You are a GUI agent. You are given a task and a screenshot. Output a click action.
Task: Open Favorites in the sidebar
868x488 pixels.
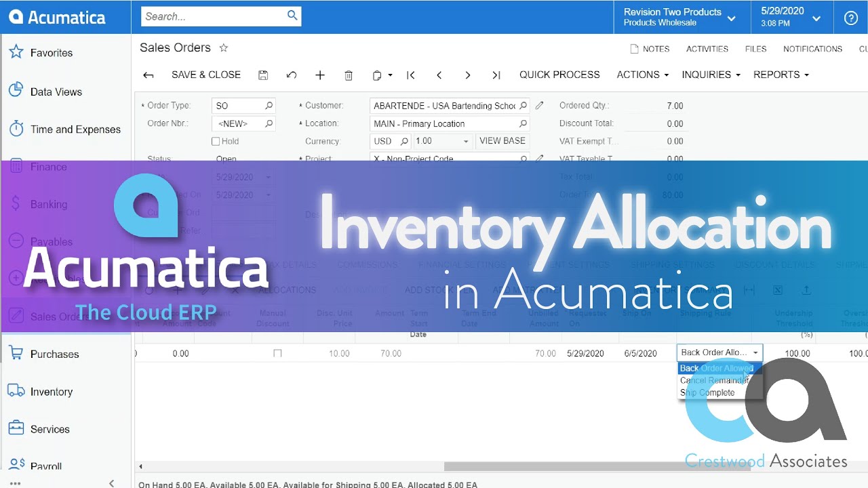[x=51, y=53]
